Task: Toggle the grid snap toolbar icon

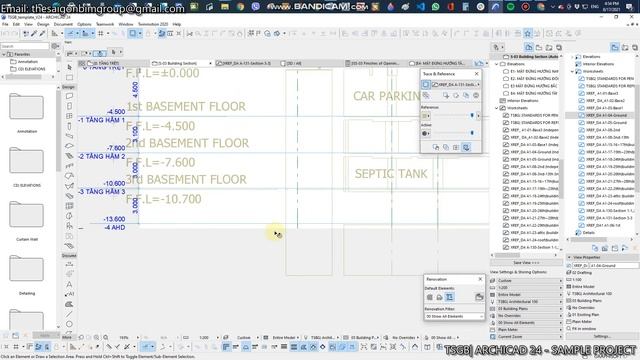Action: (100, 33)
